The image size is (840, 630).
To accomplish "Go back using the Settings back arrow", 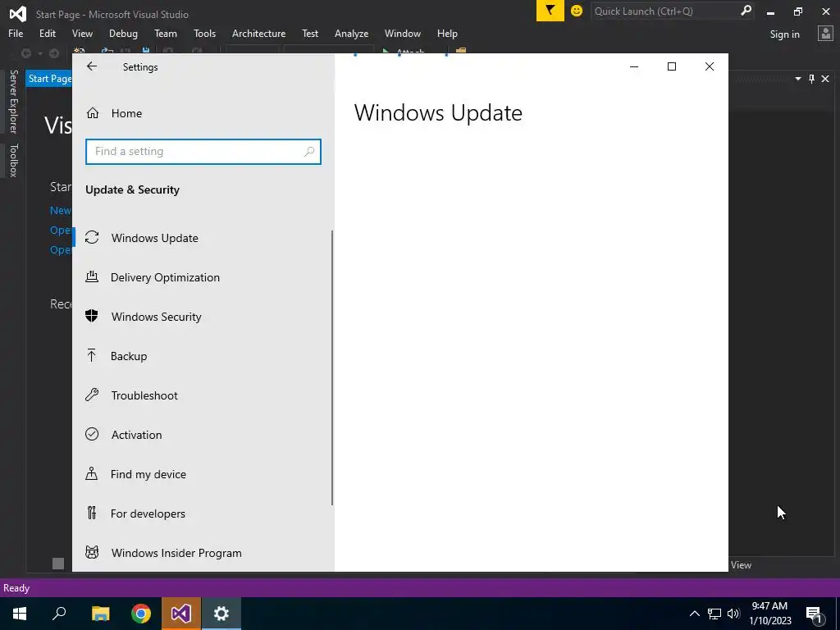I will pos(92,66).
